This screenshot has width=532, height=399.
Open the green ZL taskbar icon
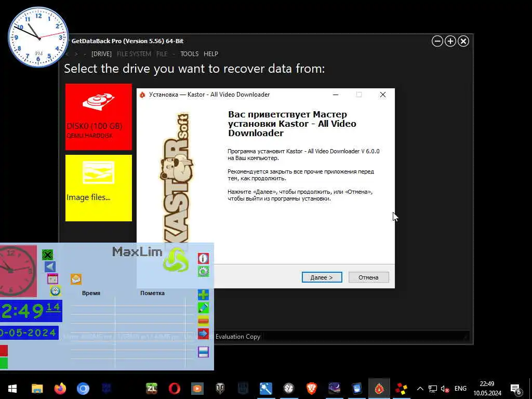click(x=152, y=389)
